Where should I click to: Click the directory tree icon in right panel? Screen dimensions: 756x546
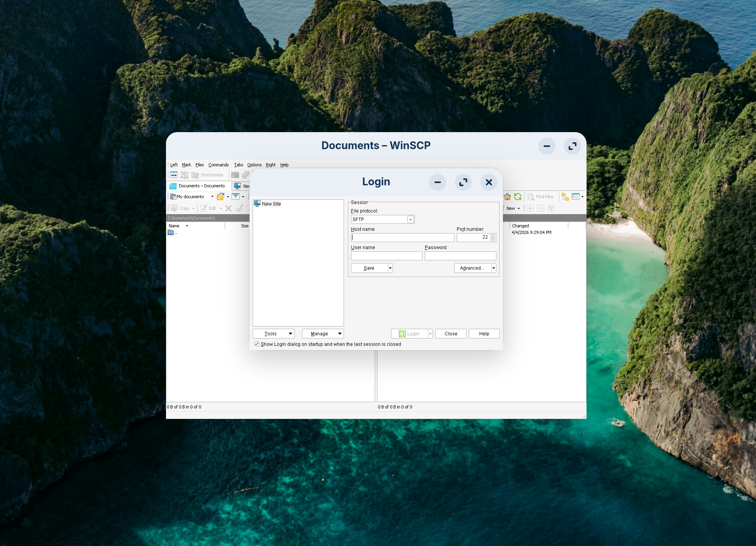[x=565, y=197]
